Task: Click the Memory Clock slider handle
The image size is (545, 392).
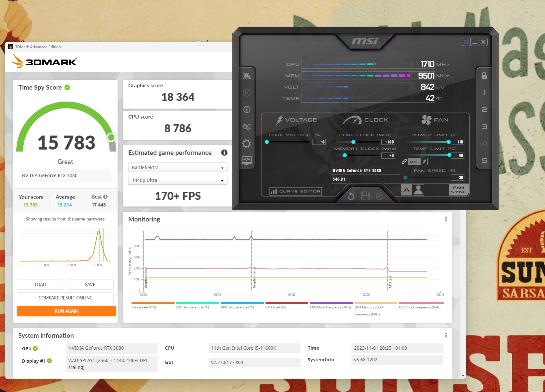Action: point(345,155)
